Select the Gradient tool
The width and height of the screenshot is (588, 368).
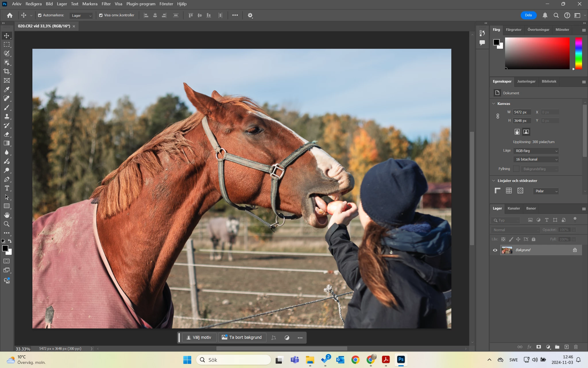7,143
